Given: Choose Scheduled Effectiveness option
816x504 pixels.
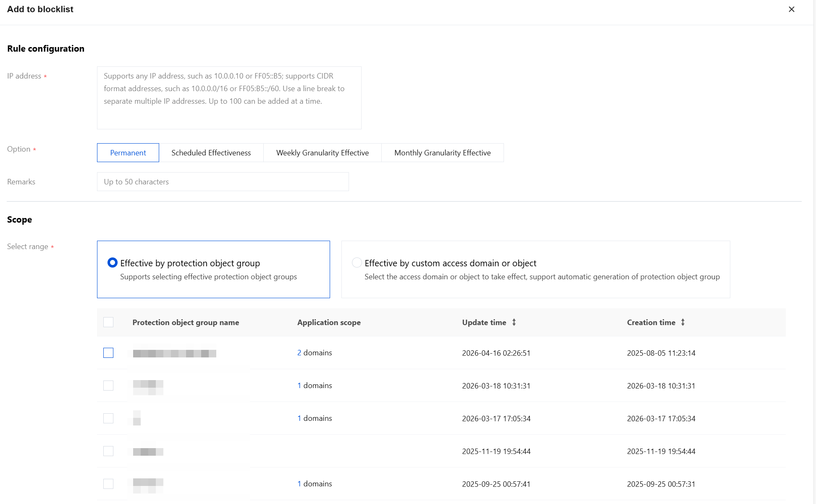Looking at the screenshot, I should pos(211,153).
